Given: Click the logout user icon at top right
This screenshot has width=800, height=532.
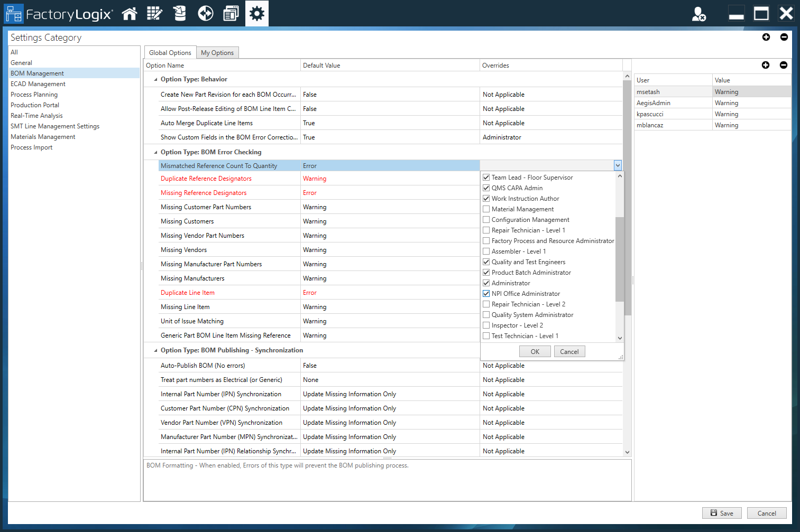Looking at the screenshot, I should (699, 14).
